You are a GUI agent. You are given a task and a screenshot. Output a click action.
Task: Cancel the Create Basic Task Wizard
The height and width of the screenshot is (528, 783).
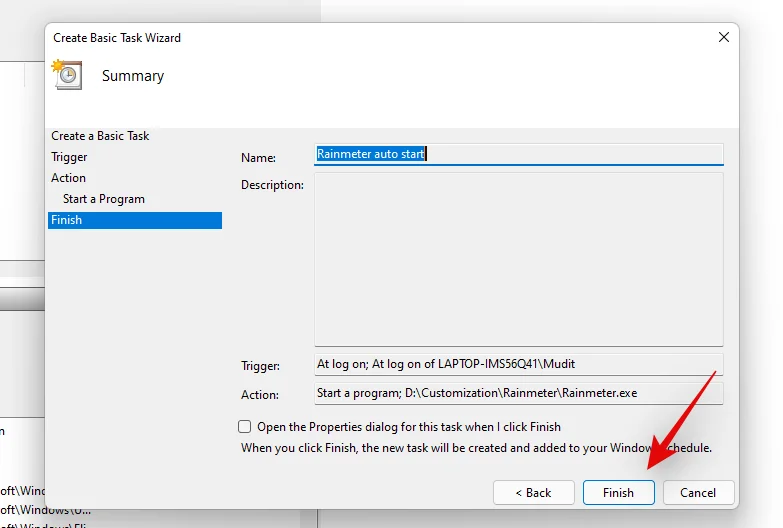point(698,493)
